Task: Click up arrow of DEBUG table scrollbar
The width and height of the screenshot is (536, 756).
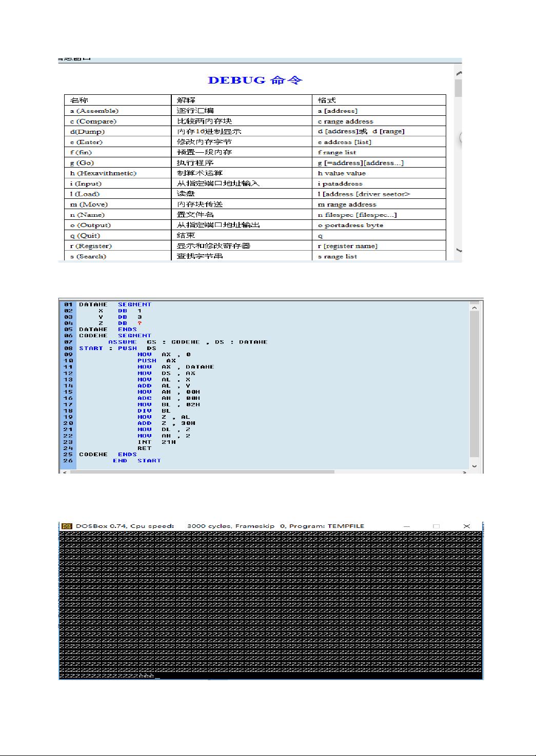Action: (x=459, y=74)
